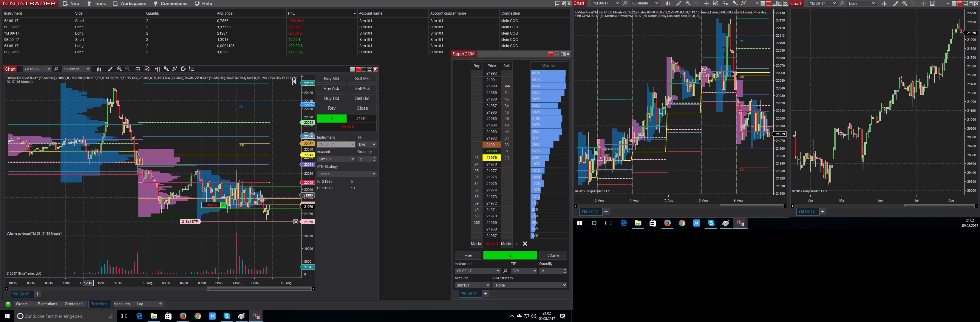Click Rev button in SuperDOM
The width and height of the screenshot is (980, 322).
tap(468, 256)
